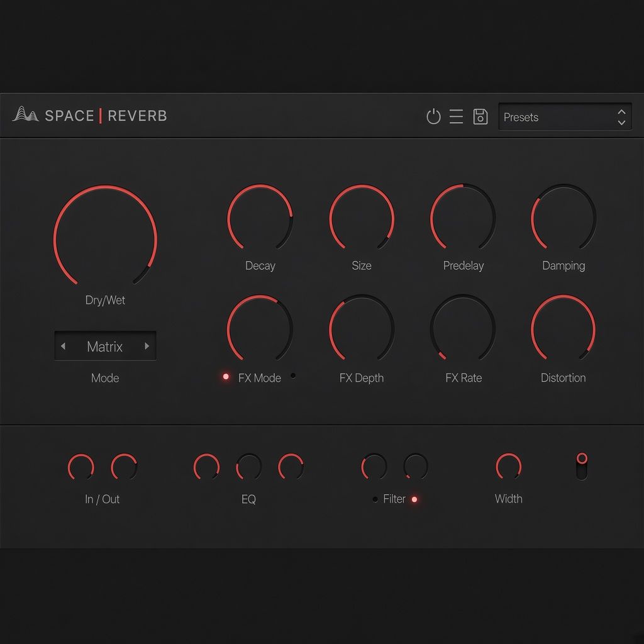Open the hamburger menu icon
The image size is (644, 644).
(x=456, y=116)
